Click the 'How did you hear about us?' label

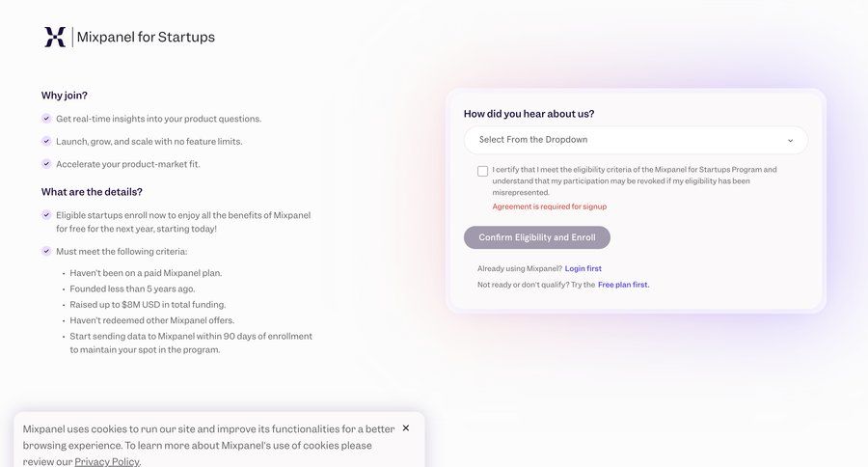pos(529,113)
